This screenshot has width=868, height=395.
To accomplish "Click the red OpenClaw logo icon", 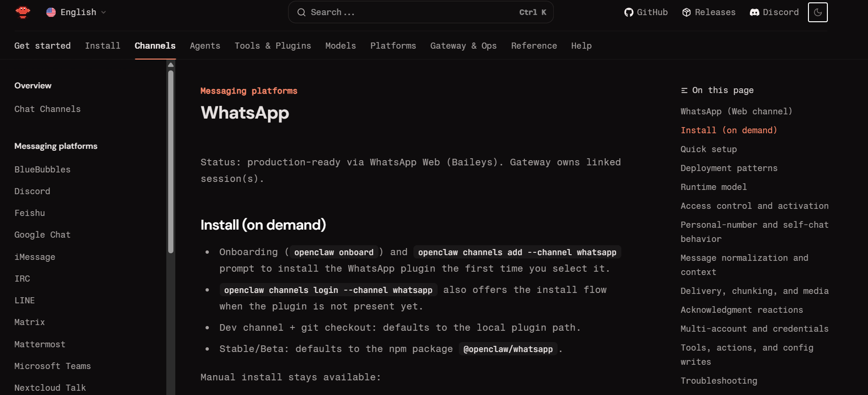I will [23, 12].
